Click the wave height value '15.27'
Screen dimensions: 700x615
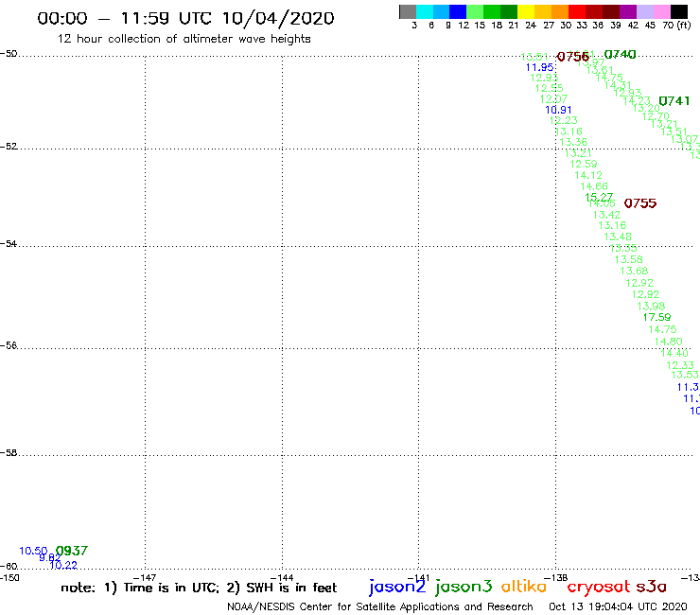click(x=599, y=197)
